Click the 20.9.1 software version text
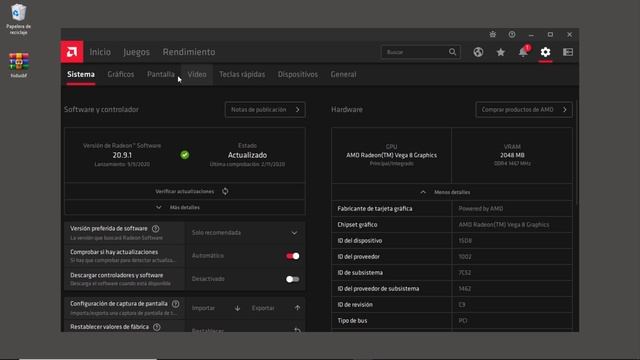 point(122,155)
